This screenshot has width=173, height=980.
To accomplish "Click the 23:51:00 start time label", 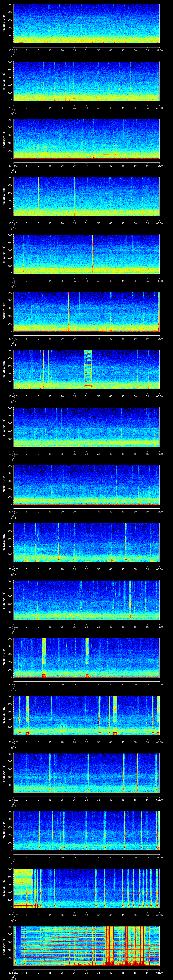I will [13, 915].
